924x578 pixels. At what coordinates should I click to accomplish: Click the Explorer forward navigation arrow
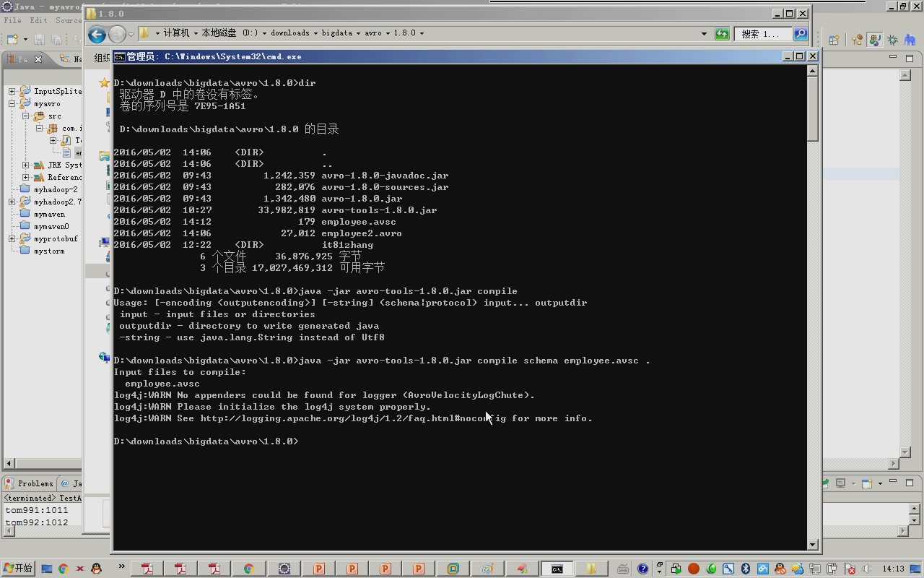117,34
